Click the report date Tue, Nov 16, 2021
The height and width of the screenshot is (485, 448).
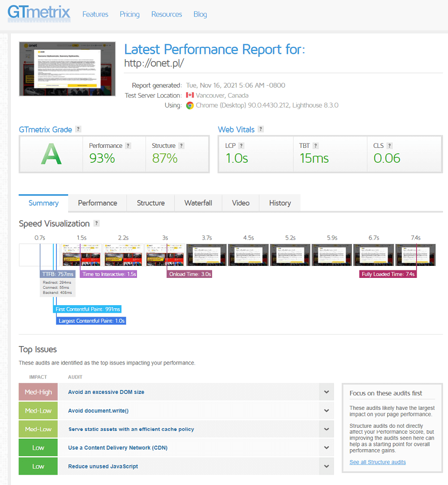[x=235, y=85]
